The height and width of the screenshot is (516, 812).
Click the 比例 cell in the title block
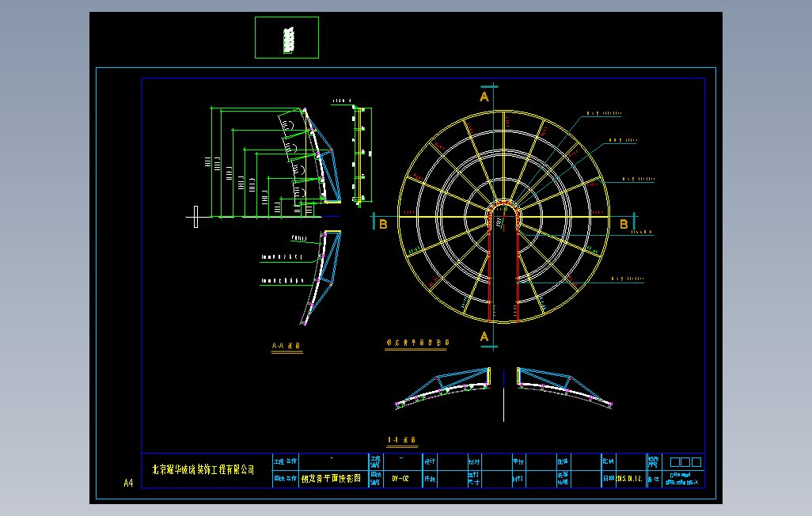[x=608, y=461]
